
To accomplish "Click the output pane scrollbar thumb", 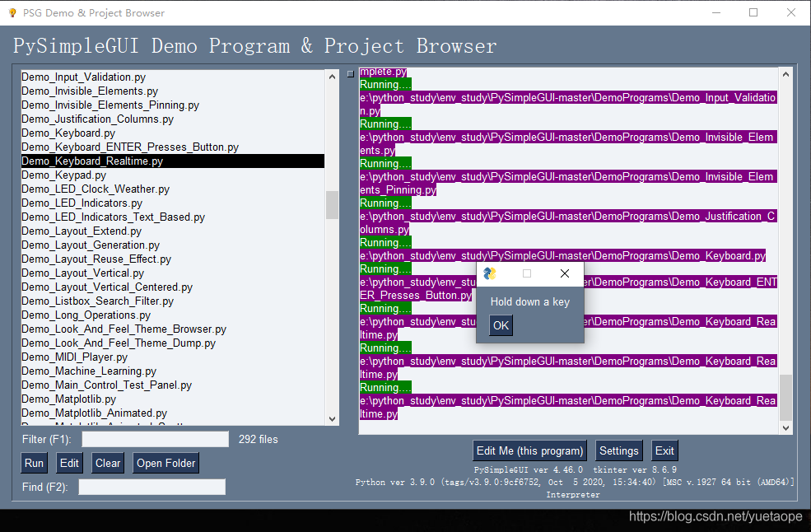I will pyautogui.click(x=785, y=398).
